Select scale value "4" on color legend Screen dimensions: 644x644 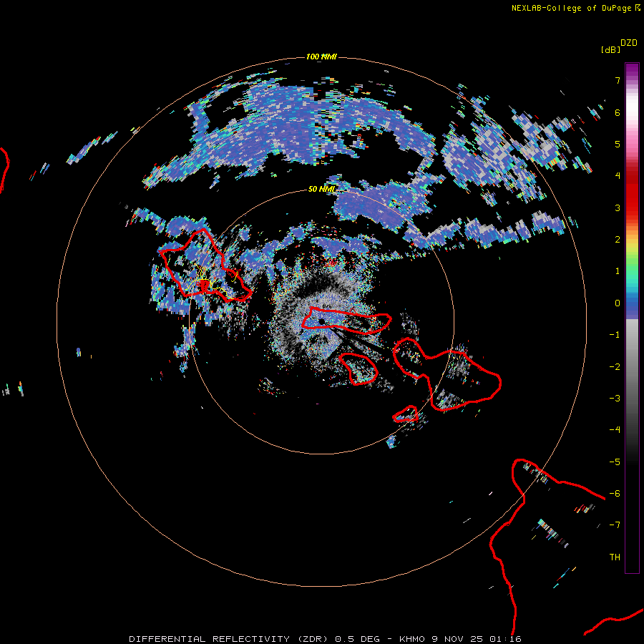(618, 176)
